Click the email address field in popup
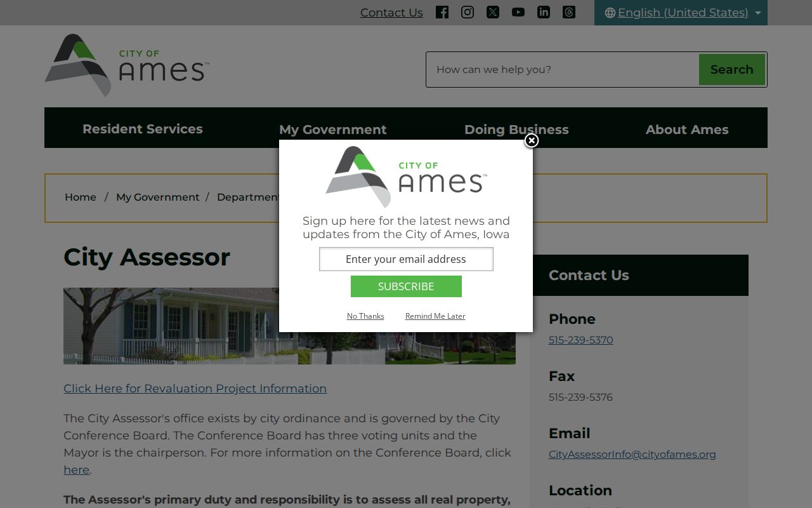Screen dimensions: 812x508 (x=406, y=259)
